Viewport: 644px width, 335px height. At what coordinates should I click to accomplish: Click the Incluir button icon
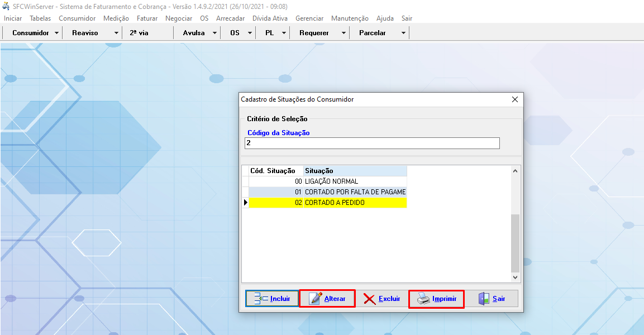click(261, 299)
